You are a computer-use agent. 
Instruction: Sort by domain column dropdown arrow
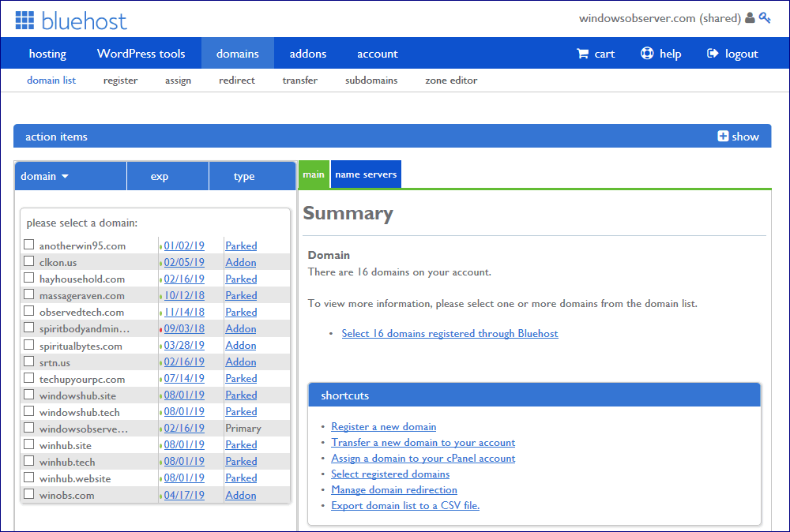[x=65, y=177]
